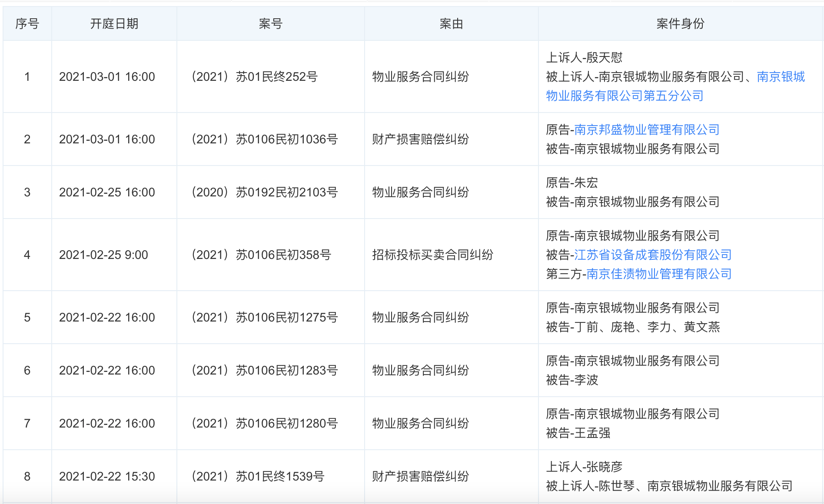Click date 2021-03-01 16:00 in row 1
Viewport: 824px width, 504px height.
[x=107, y=76]
